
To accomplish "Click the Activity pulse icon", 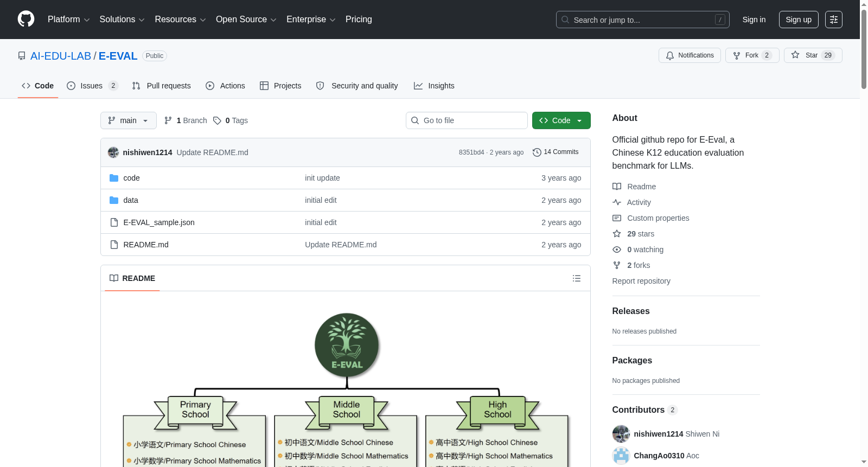I will [617, 202].
